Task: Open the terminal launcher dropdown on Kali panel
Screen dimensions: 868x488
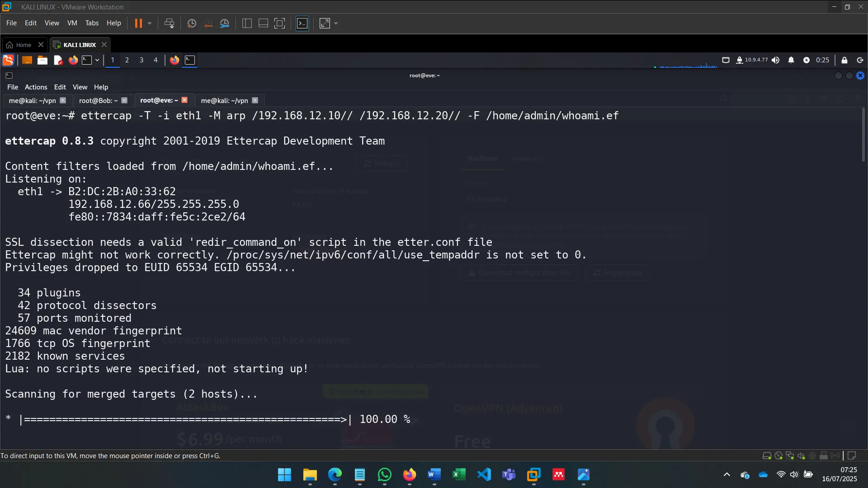Action: click(96, 60)
